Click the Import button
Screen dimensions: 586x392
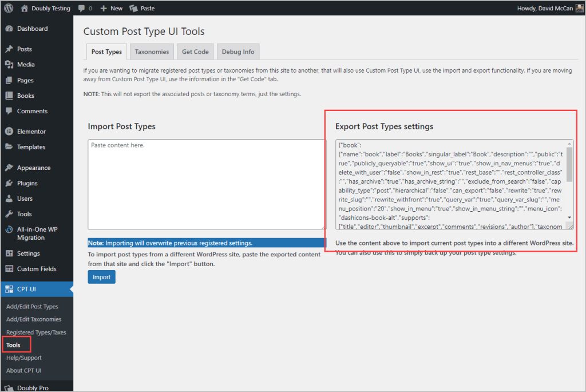click(101, 276)
